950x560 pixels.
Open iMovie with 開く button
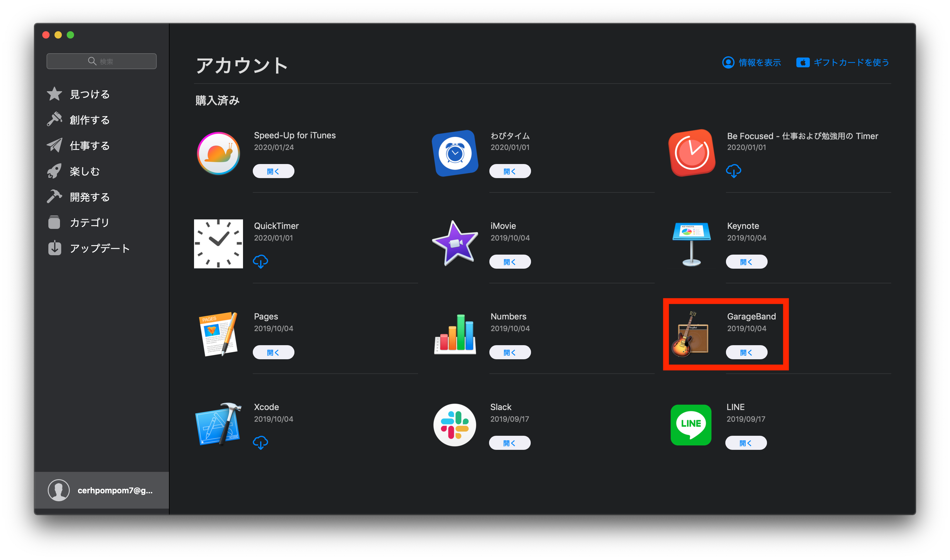click(510, 262)
